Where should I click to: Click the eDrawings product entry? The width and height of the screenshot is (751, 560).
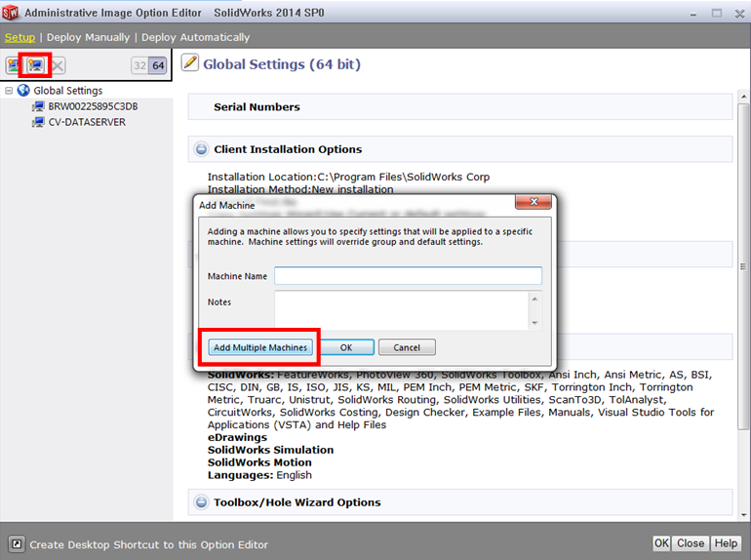coord(237,437)
